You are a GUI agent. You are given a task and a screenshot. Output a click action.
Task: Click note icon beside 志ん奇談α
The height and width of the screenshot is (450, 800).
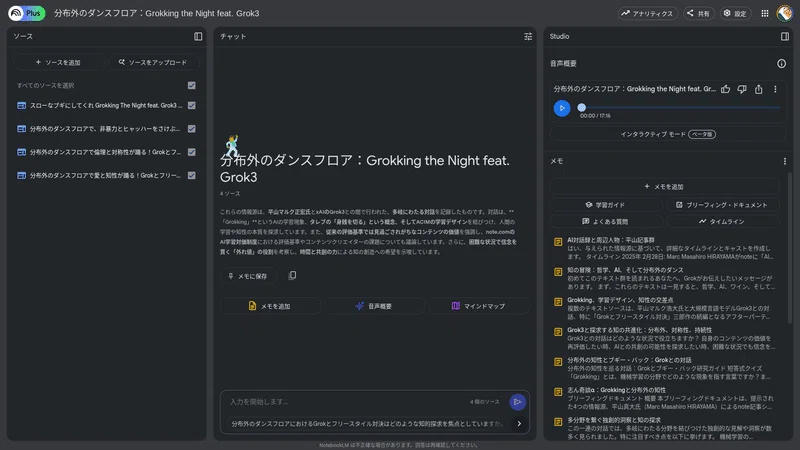coord(558,392)
